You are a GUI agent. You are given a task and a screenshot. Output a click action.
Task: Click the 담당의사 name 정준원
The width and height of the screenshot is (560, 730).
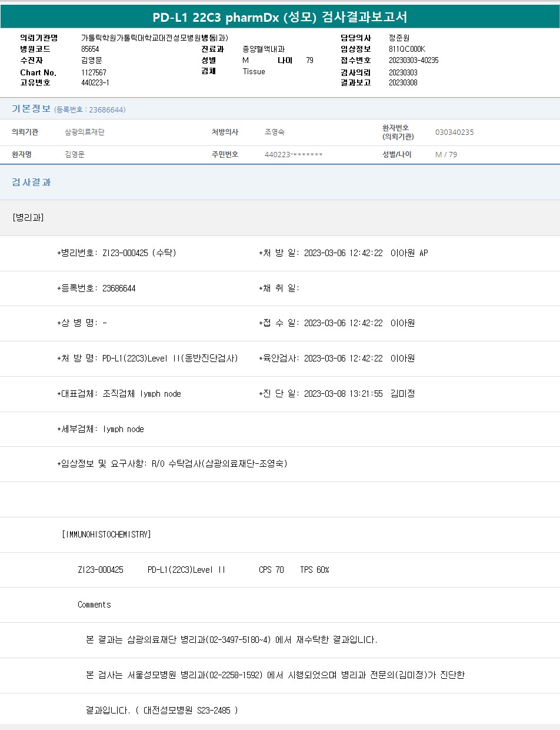399,38
